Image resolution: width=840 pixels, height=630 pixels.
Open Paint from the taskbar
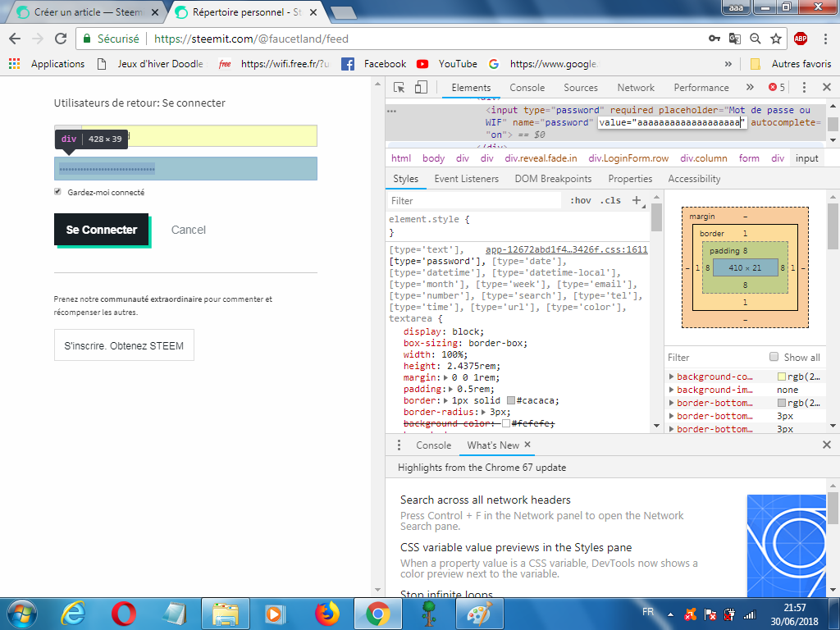(x=479, y=614)
